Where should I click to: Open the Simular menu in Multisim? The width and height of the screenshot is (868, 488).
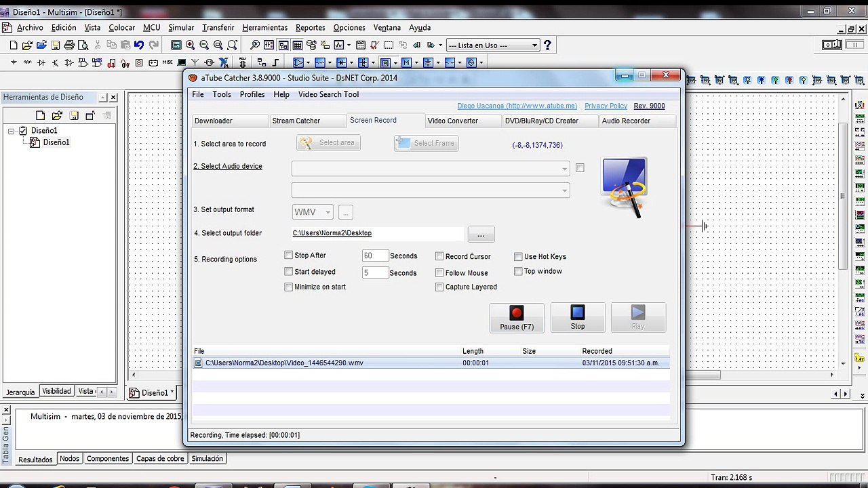pos(181,28)
